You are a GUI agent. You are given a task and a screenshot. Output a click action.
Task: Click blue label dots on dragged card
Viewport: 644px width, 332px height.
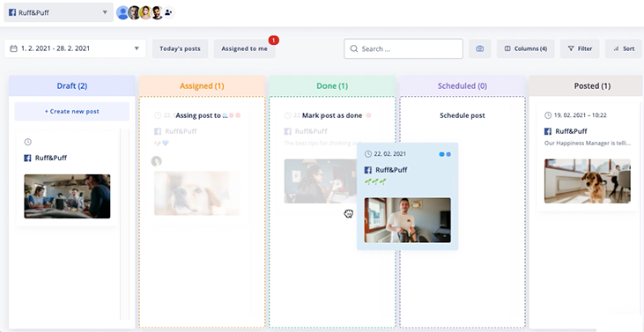pos(445,154)
